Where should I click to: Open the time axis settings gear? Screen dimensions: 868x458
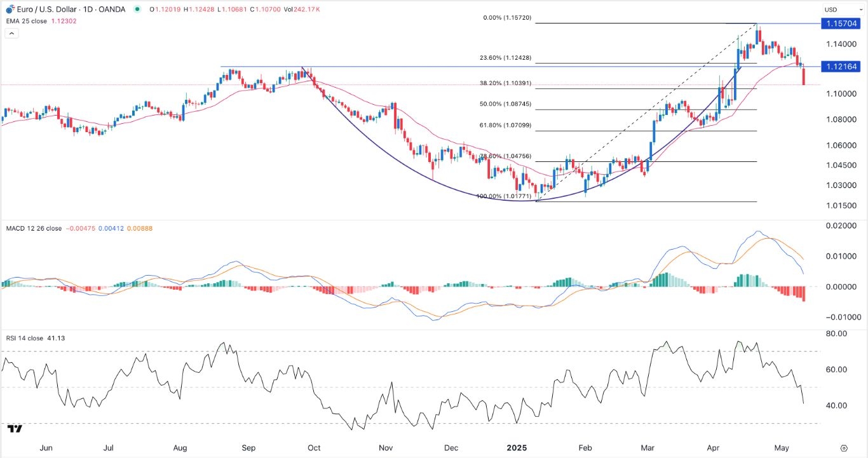tap(844, 448)
